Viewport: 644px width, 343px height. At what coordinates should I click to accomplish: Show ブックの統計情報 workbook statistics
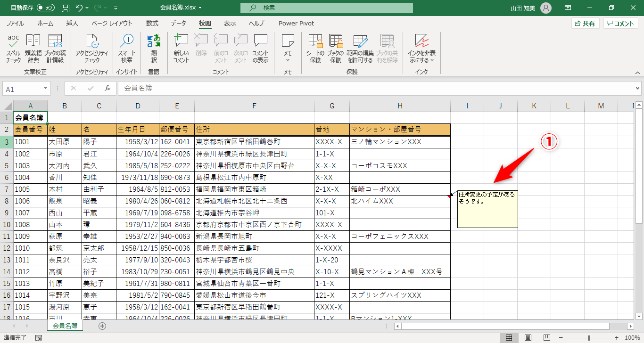55,49
